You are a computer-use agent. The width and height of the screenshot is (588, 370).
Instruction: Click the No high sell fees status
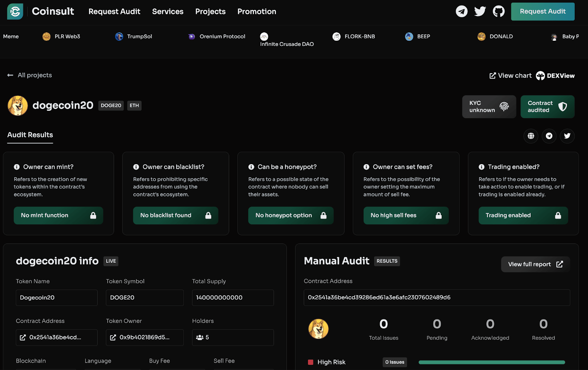pos(406,215)
